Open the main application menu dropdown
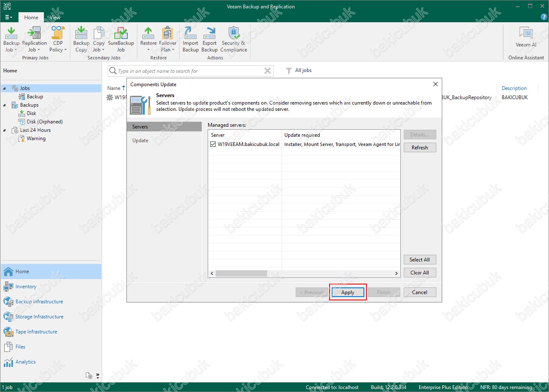 click(x=8, y=18)
